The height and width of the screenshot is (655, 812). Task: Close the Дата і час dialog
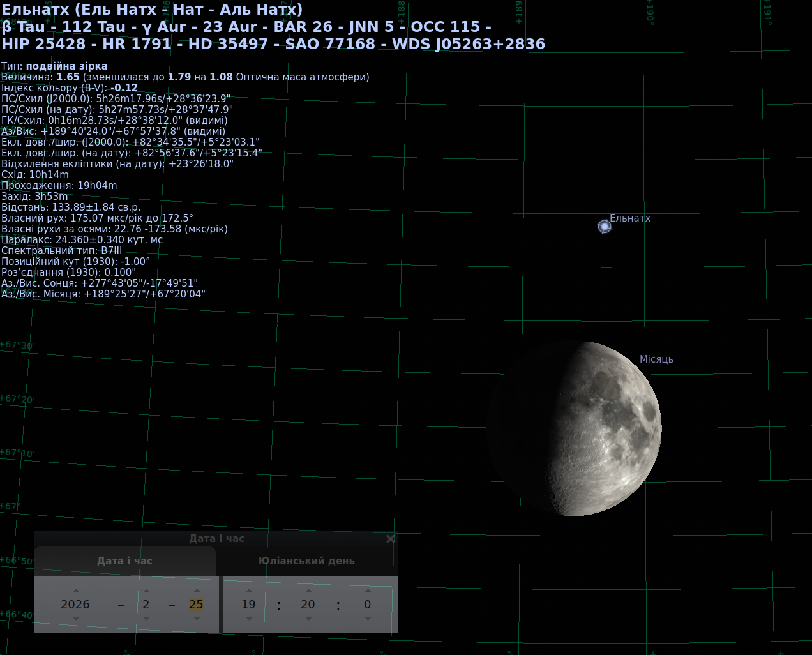(x=391, y=539)
